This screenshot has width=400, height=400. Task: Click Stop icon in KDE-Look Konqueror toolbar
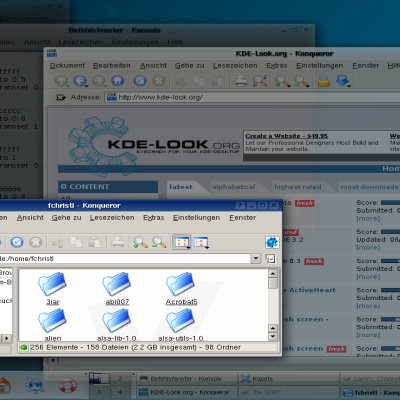click(x=159, y=81)
